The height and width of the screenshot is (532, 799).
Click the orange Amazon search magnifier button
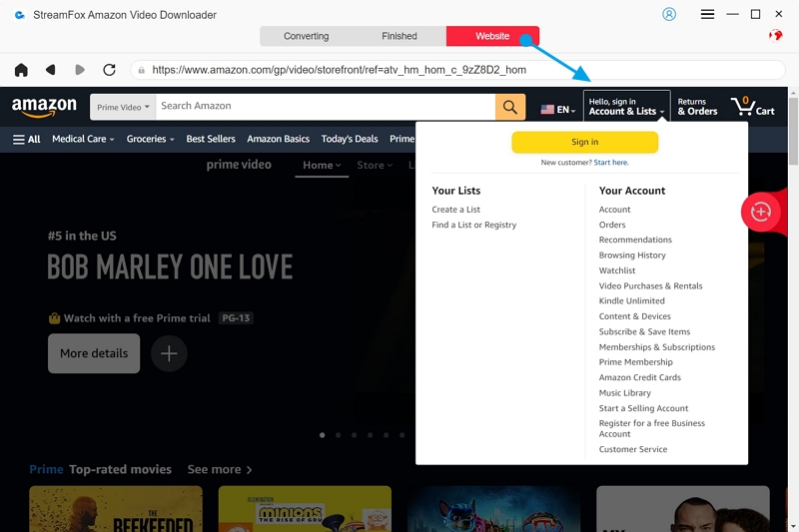[509, 107]
